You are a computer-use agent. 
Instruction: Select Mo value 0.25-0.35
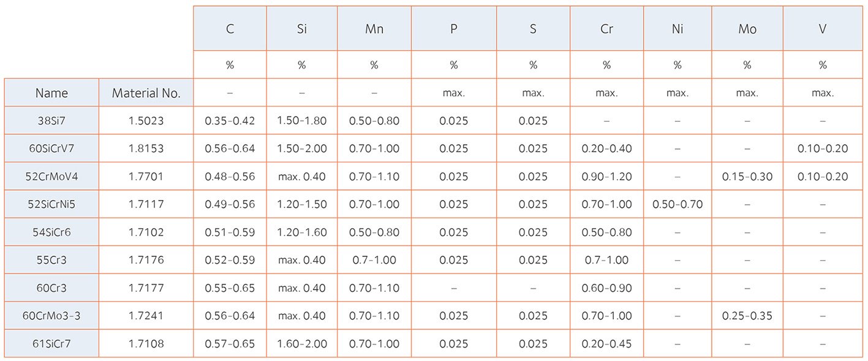click(x=747, y=316)
